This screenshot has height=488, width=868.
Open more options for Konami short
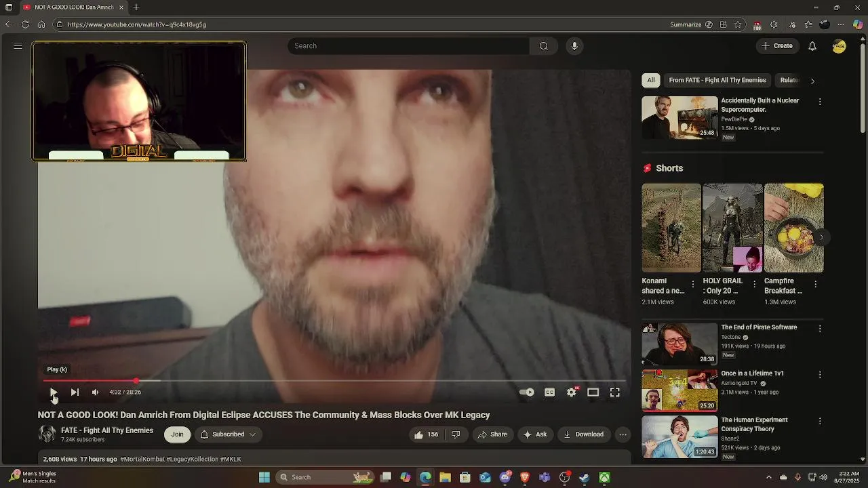(692, 284)
